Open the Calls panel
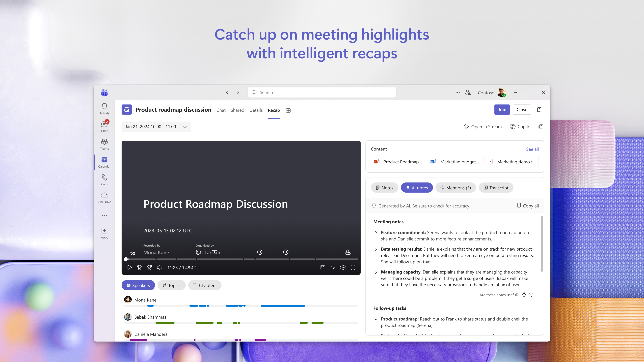The width and height of the screenshot is (644, 362). click(104, 179)
